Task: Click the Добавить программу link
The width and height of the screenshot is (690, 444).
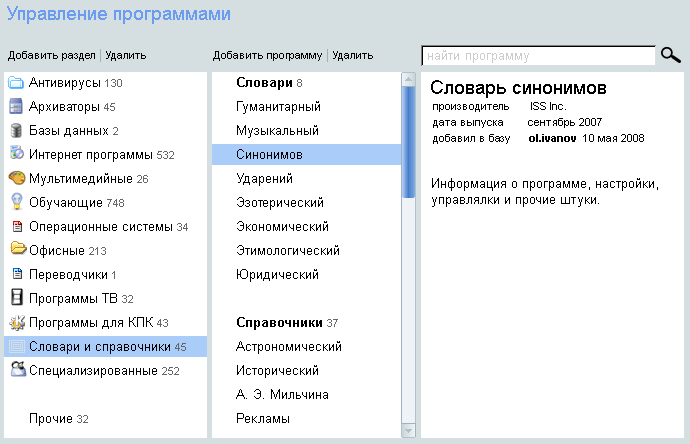Action: 268,56
